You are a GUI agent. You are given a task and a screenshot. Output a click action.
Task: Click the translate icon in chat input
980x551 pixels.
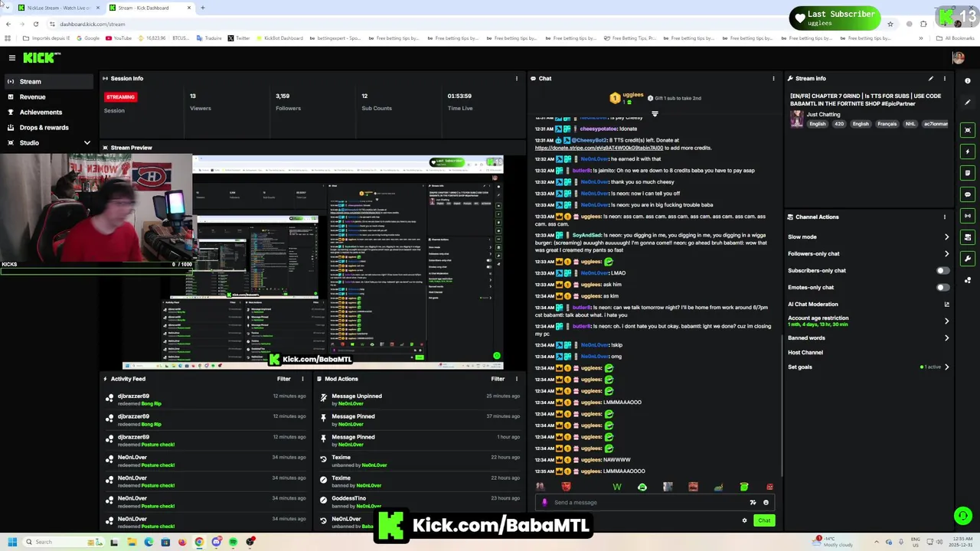(x=753, y=502)
